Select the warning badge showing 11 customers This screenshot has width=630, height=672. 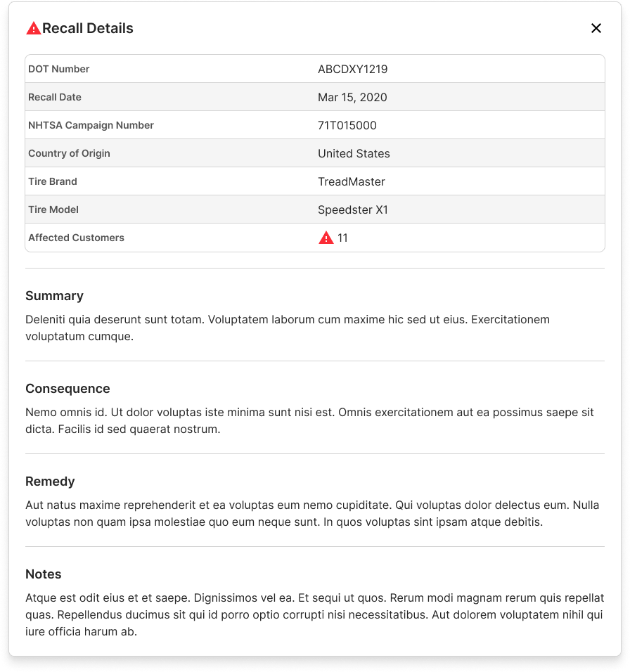point(332,238)
